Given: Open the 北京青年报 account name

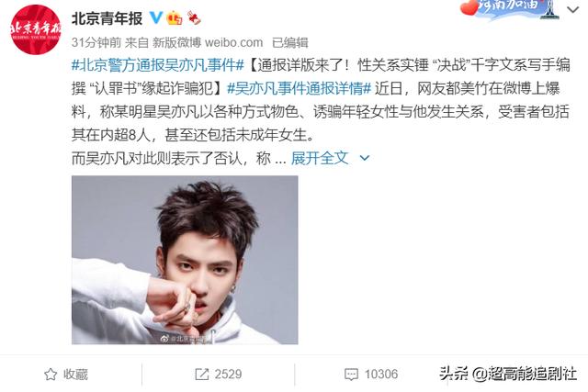Looking at the screenshot, I should point(107,18).
